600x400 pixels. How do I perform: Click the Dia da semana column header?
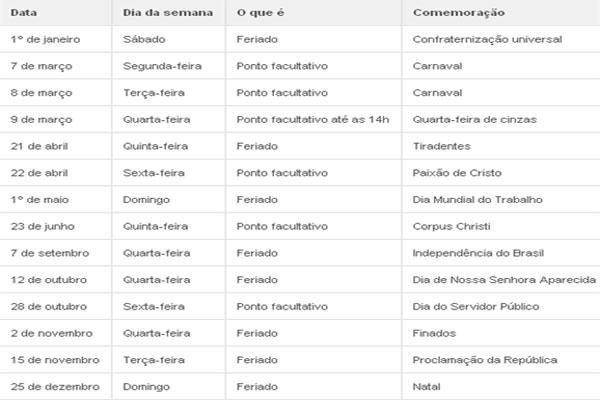[168, 13]
